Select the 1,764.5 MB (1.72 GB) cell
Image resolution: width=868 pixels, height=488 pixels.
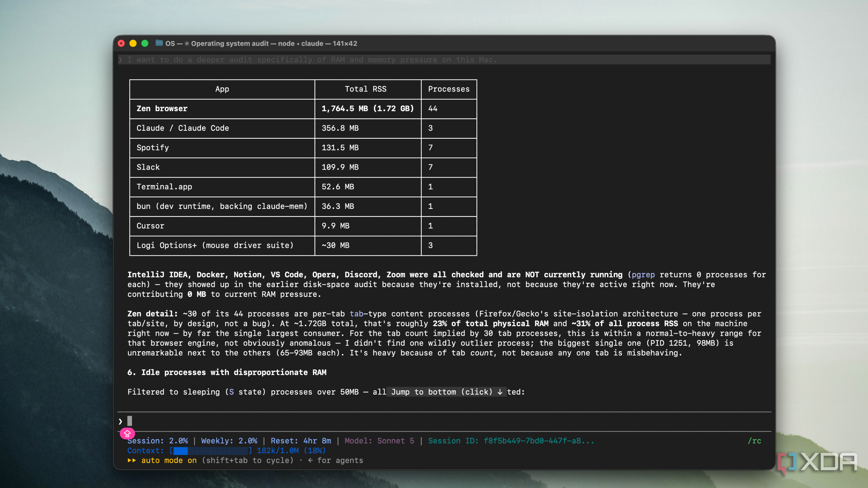tap(368, 109)
